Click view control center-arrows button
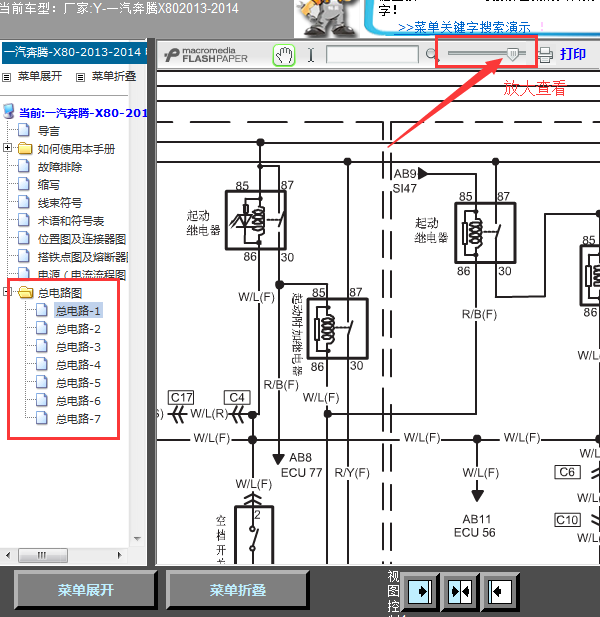The image size is (600, 617). tap(460, 591)
